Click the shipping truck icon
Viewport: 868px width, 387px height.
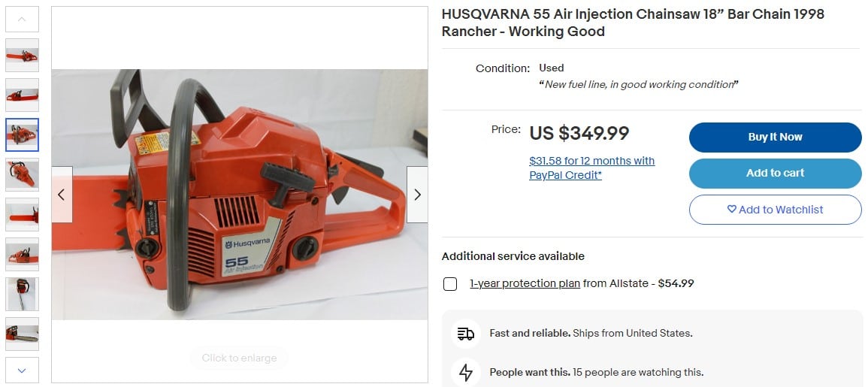pyautogui.click(x=465, y=334)
